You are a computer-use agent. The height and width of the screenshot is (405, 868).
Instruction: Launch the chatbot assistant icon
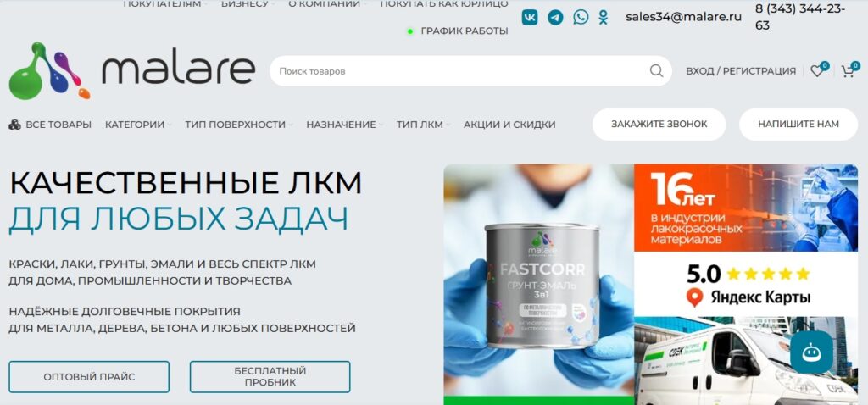click(x=811, y=352)
